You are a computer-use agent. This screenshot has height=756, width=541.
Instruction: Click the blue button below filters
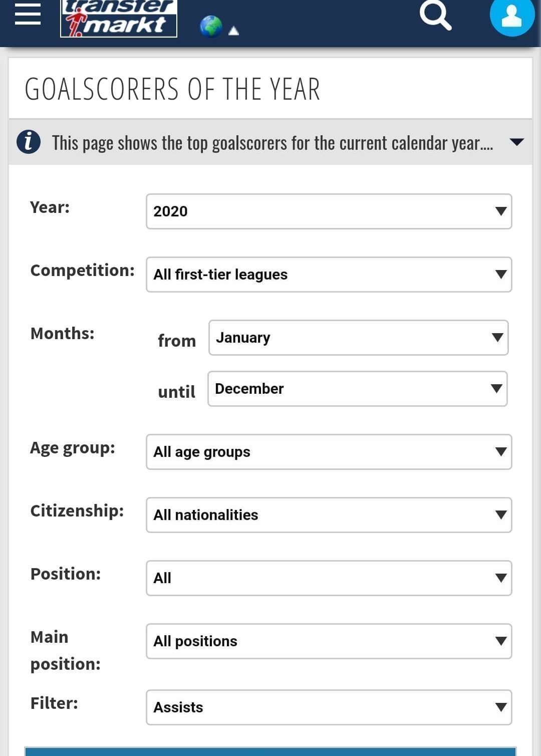[270, 751]
